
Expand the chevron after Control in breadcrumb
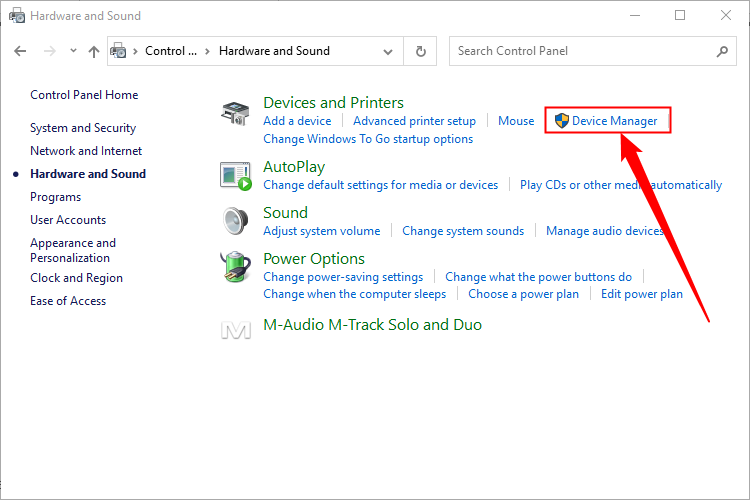(x=207, y=51)
